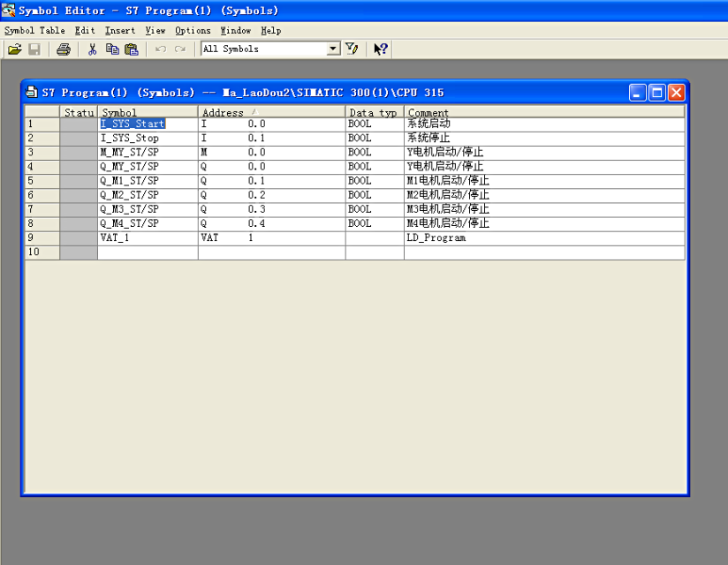Image resolution: width=728 pixels, height=565 pixels.
Task: Open the View menu
Action: coord(155,31)
